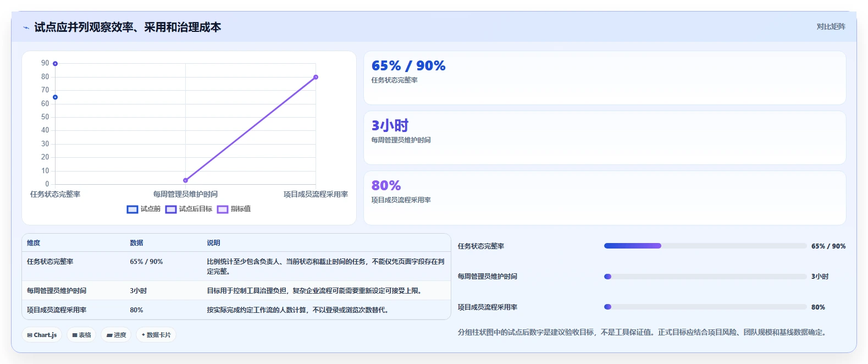
Task: Click the 任务状态完整率 x-axis label
Action: click(55, 194)
